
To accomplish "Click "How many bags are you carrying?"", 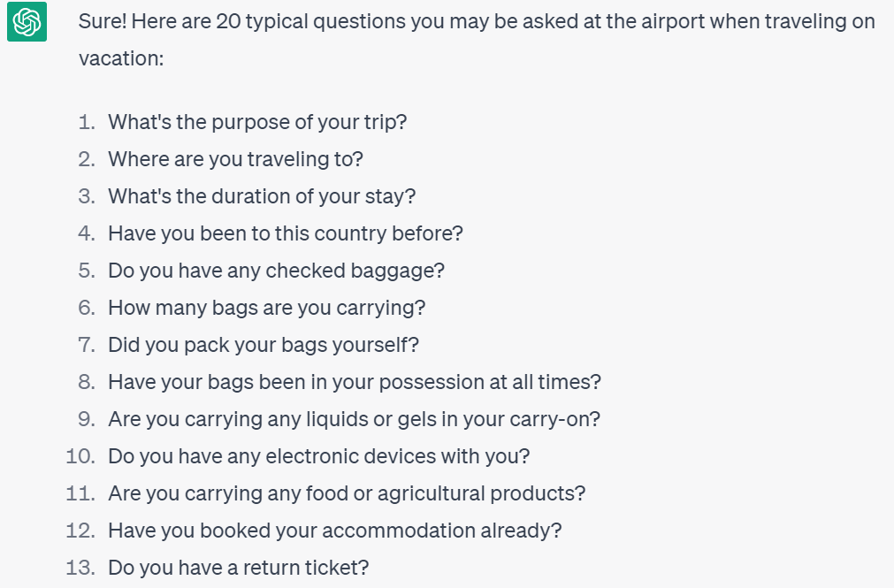I will tap(266, 308).
